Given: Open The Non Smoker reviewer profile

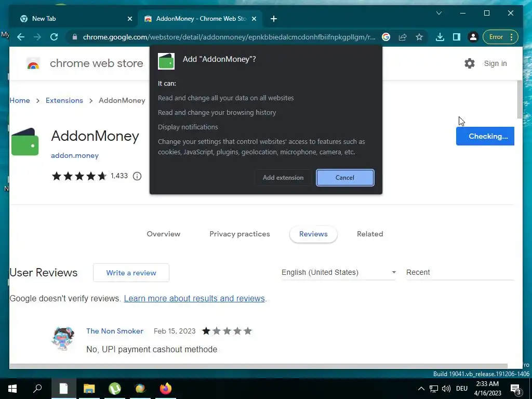Looking at the screenshot, I should click(115, 331).
